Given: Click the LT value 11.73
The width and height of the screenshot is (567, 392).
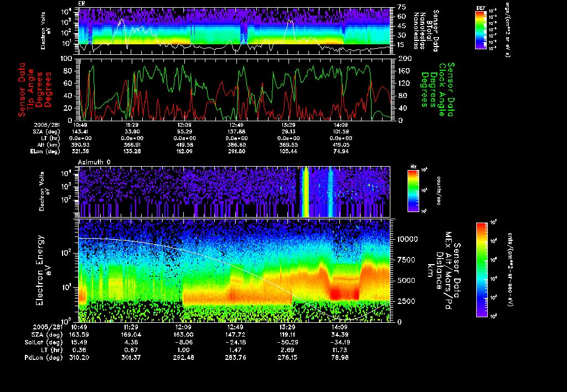Looking at the screenshot, I should pos(340,350).
